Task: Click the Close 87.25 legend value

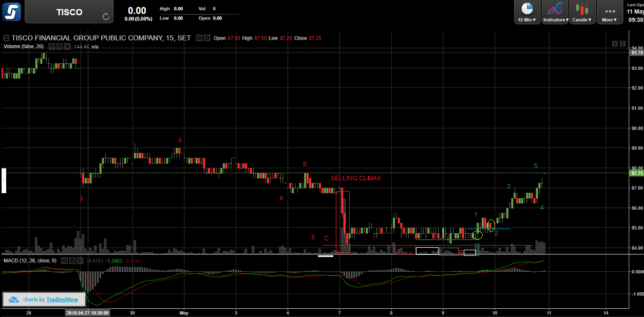Action: [x=308, y=38]
